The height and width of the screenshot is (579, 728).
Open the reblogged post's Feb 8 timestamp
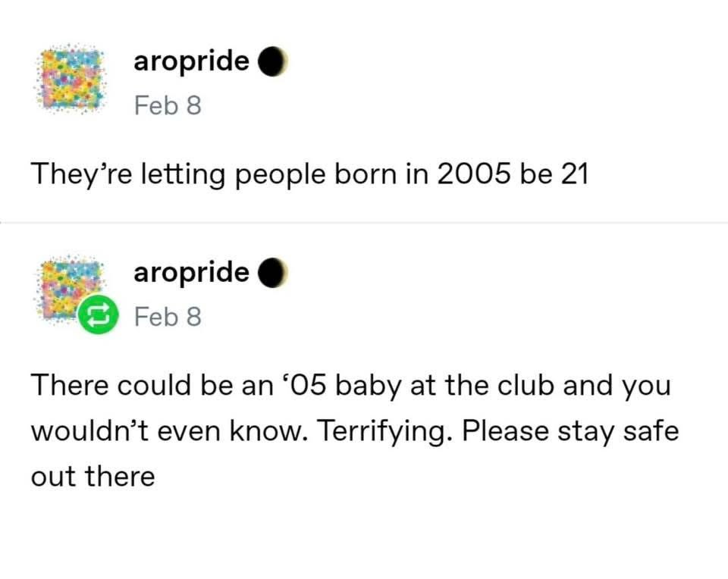pos(168,315)
